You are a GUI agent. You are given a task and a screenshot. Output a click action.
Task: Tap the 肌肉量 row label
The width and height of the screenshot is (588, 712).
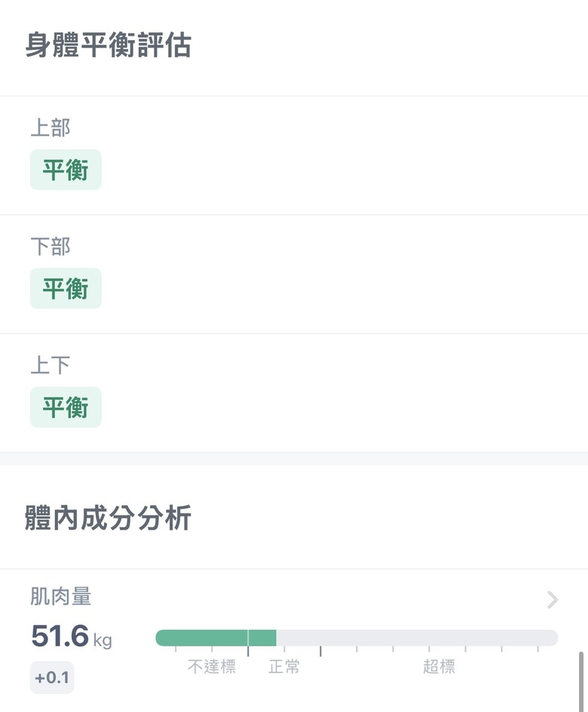(61, 596)
